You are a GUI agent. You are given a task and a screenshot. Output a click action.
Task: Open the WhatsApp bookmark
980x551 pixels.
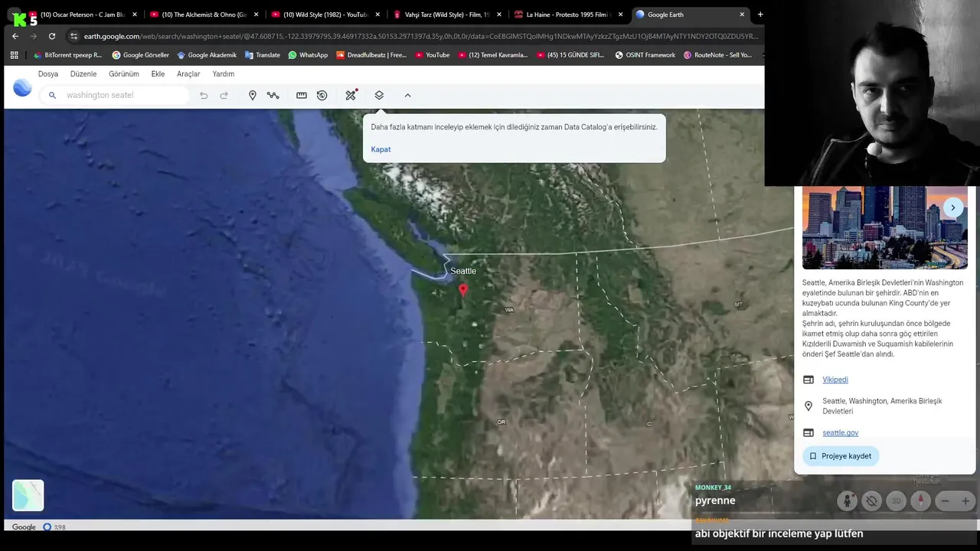[308, 55]
